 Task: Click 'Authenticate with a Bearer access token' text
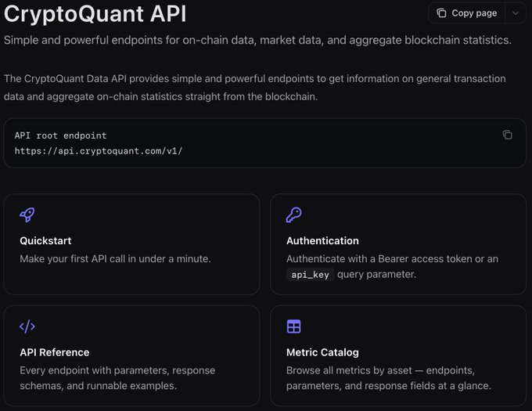coord(392,266)
